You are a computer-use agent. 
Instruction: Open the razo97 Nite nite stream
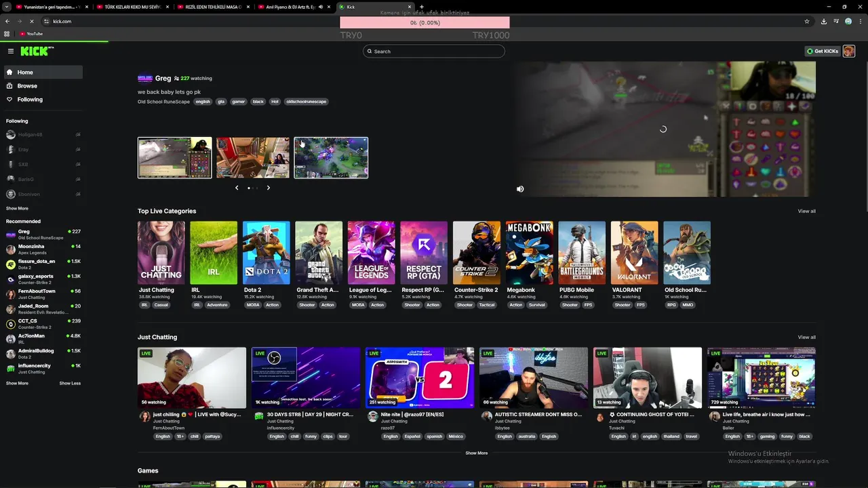(420, 378)
